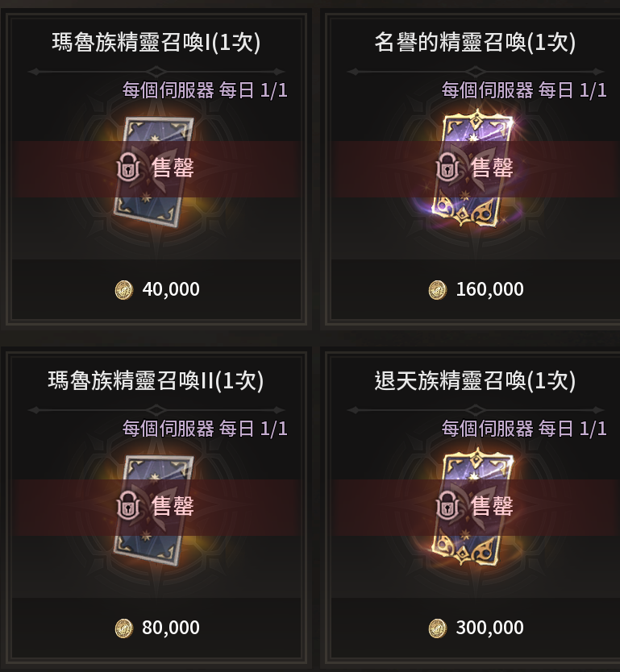Screen dimensions: 620x672
Task: Click the 80,000 price button
Action: (x=156, y=628)
